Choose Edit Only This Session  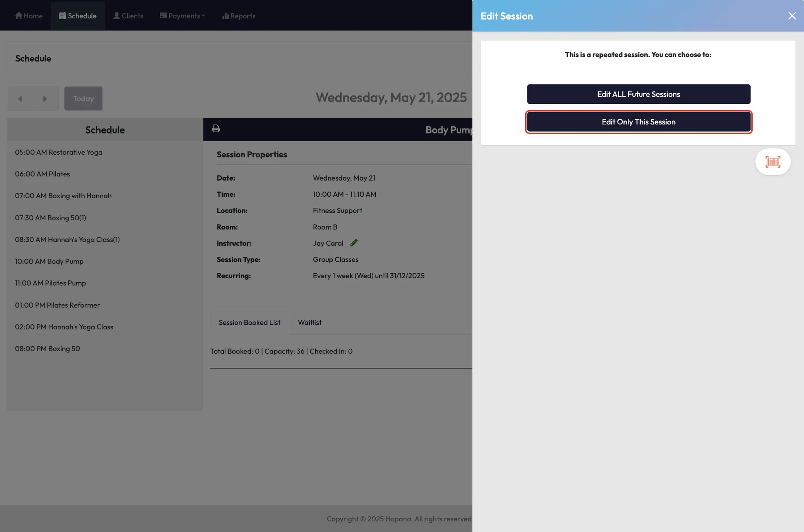(x=638, y=122)
